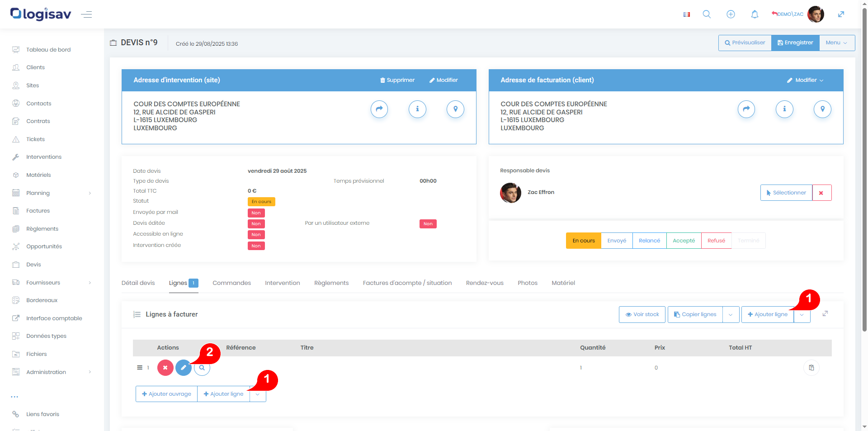Click the Sélectionner responsible button
Viewport: 868px width, 431px height.
tap(786, 193)
